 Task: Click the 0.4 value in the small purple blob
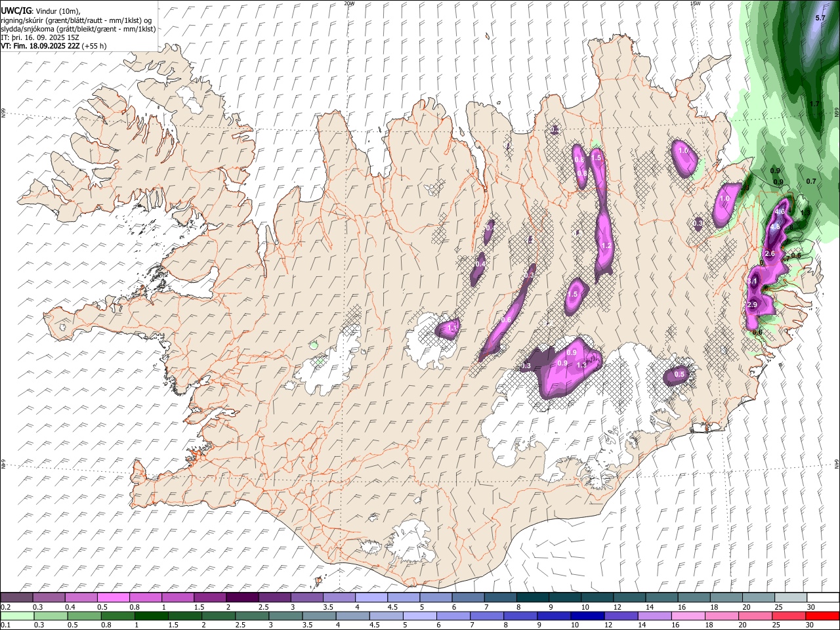(480, 264)
